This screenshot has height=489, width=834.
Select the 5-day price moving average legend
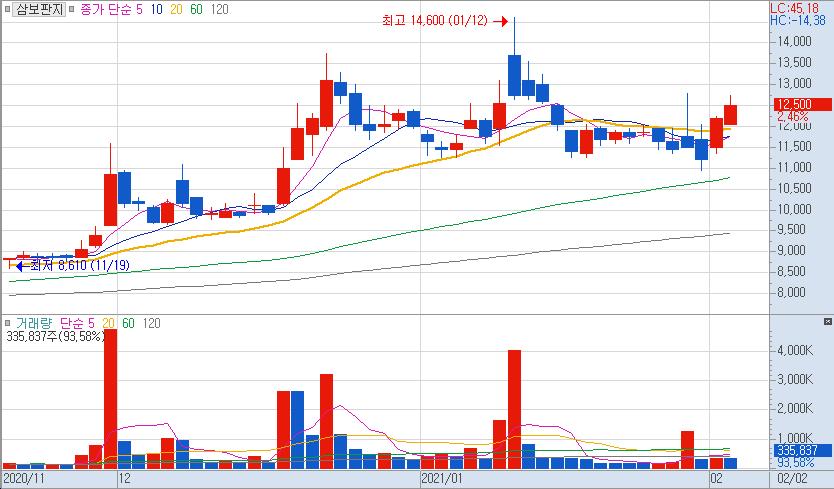[x=139, y=10]
